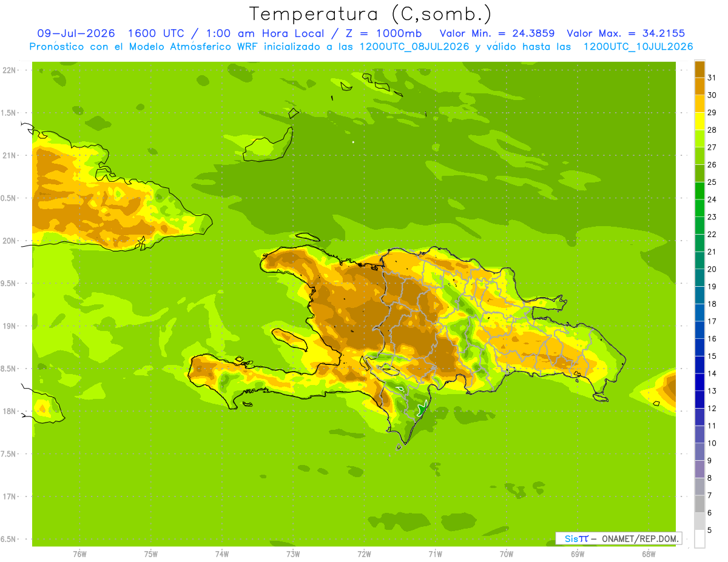Click the '19N' latitude axis label
Screen dimensions: 728x562
pos(9,326)
